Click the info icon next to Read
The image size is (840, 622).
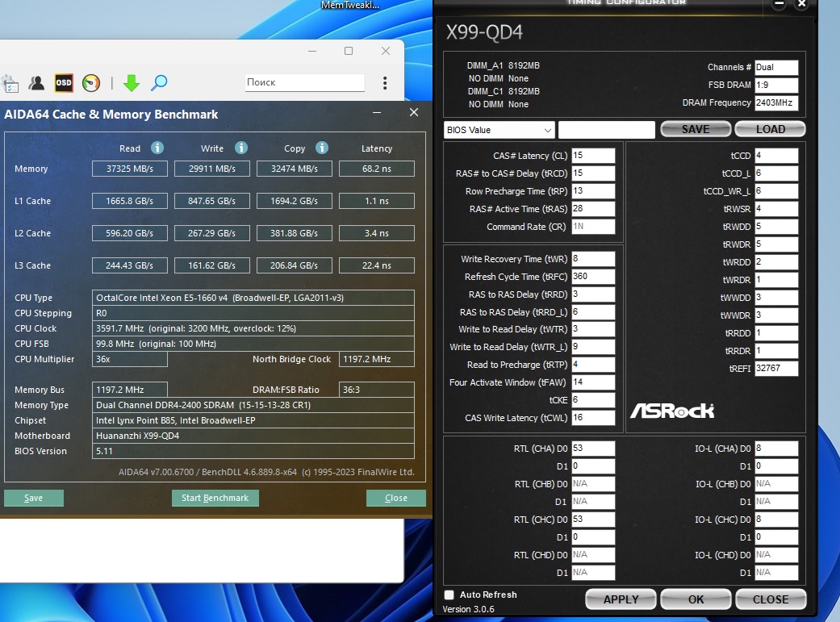pyautogui.click(x=157, y=148)
